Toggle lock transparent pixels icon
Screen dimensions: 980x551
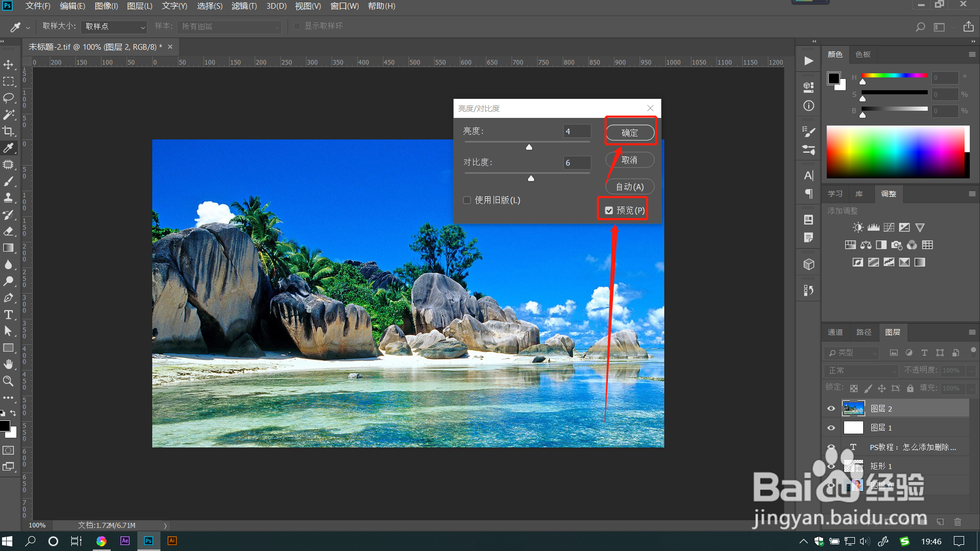(x=854, y=389)
